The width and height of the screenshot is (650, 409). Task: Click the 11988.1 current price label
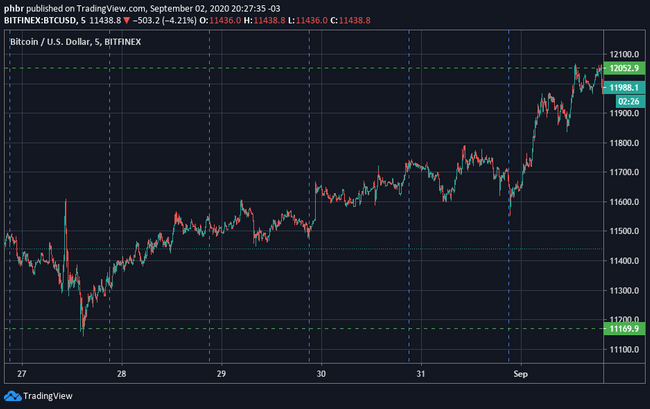coord(624,87)
